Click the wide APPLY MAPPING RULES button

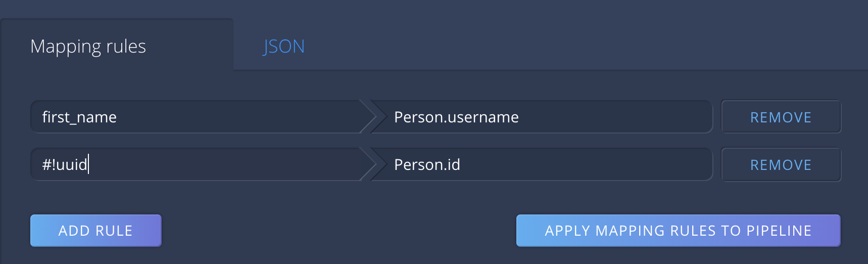tap(678, 231)
